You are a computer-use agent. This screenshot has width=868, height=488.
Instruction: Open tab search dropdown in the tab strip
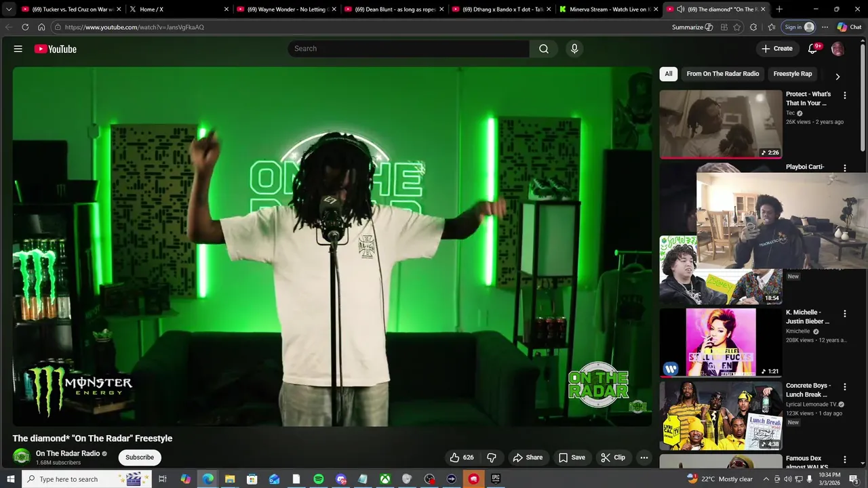tap(9, 9)
